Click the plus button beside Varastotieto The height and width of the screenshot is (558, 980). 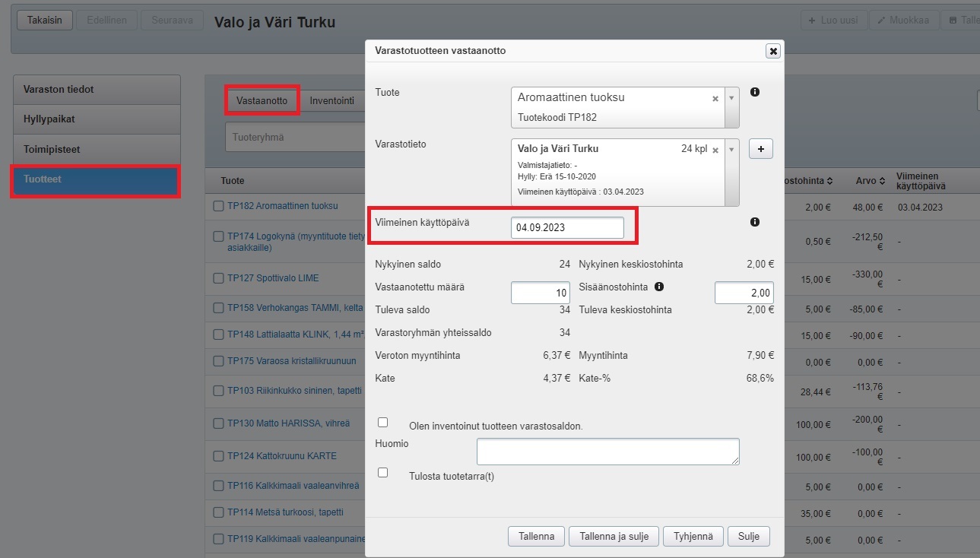[x=761, y=149]
